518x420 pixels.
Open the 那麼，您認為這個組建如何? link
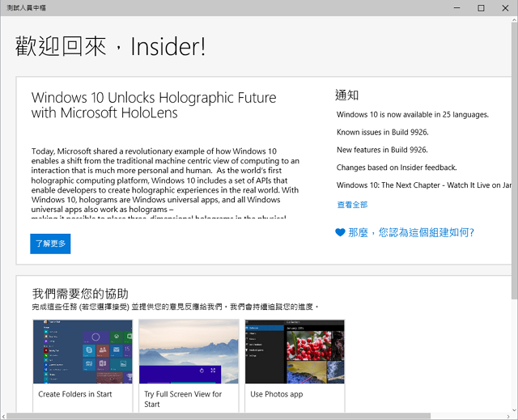411,232
